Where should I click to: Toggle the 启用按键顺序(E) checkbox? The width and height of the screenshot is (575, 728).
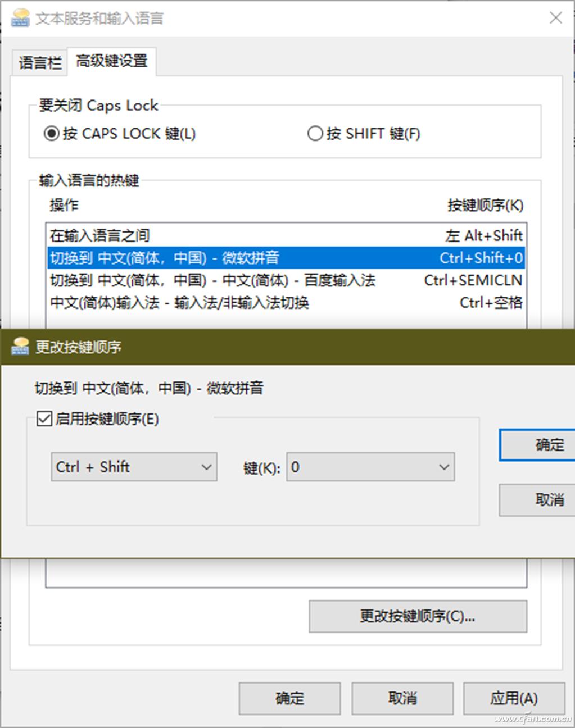point(43,418)
